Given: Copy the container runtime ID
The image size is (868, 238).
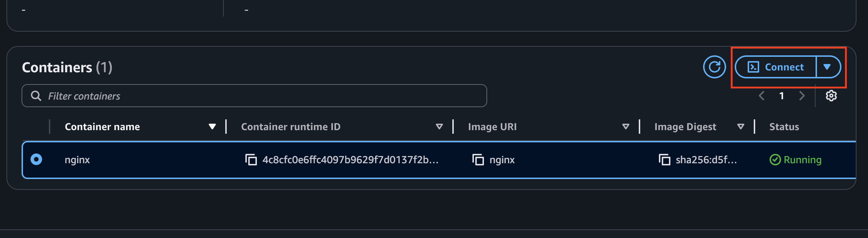Looking at the screenshot, I should (x=251, y=160).
